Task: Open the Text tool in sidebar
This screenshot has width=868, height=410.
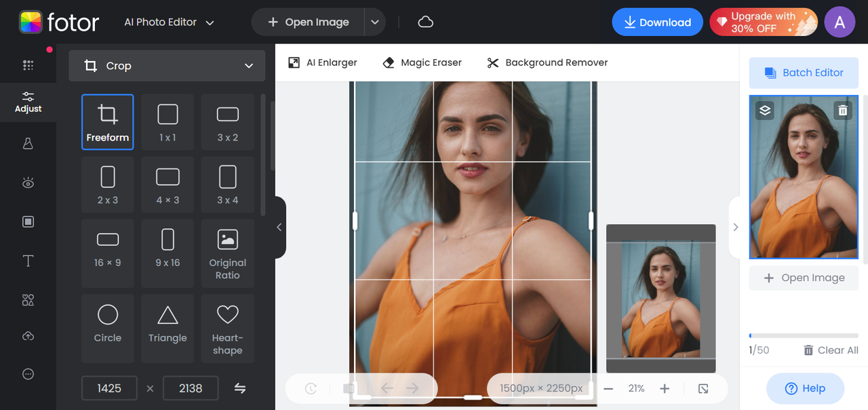Action: pyautogui.click(x=28, y=261)
